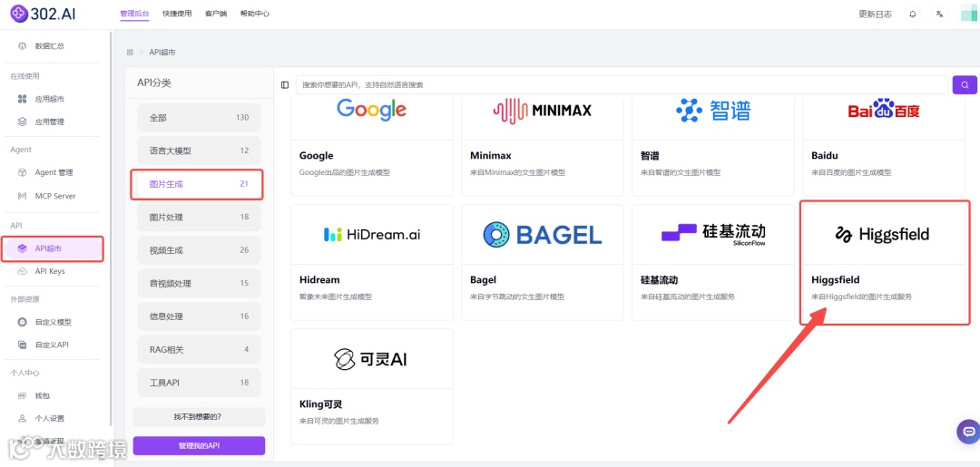Open the Google image model card
Screen dimensions: 980x467
pyautogui.click(x=372, y=147)
